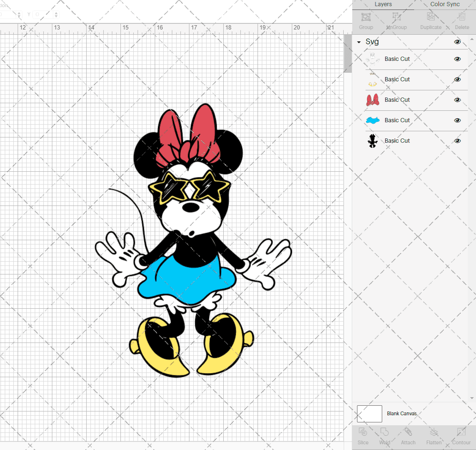This screenshot has height=450, width=476.
Task: Click the Flatten tool icon
Action: (434, 432)
